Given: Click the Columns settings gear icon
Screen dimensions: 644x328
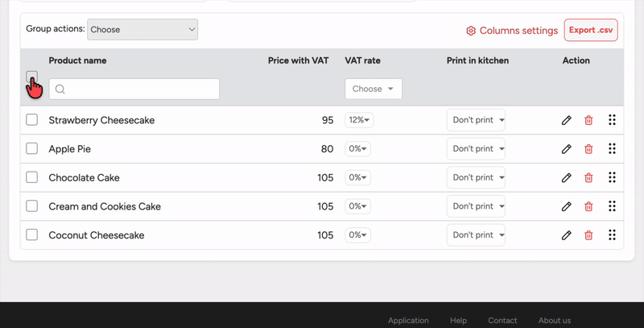Looking at the screenshot, I should coord(471,31).
